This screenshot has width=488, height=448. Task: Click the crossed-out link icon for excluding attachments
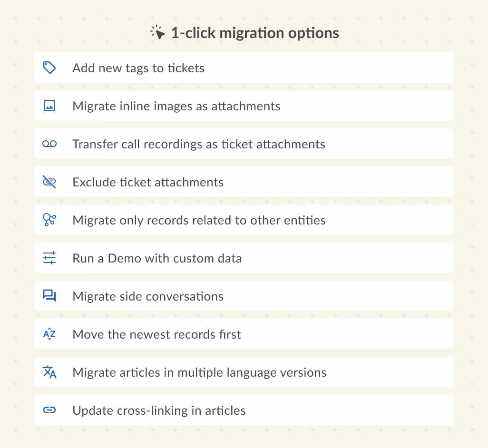coord(49,182)
